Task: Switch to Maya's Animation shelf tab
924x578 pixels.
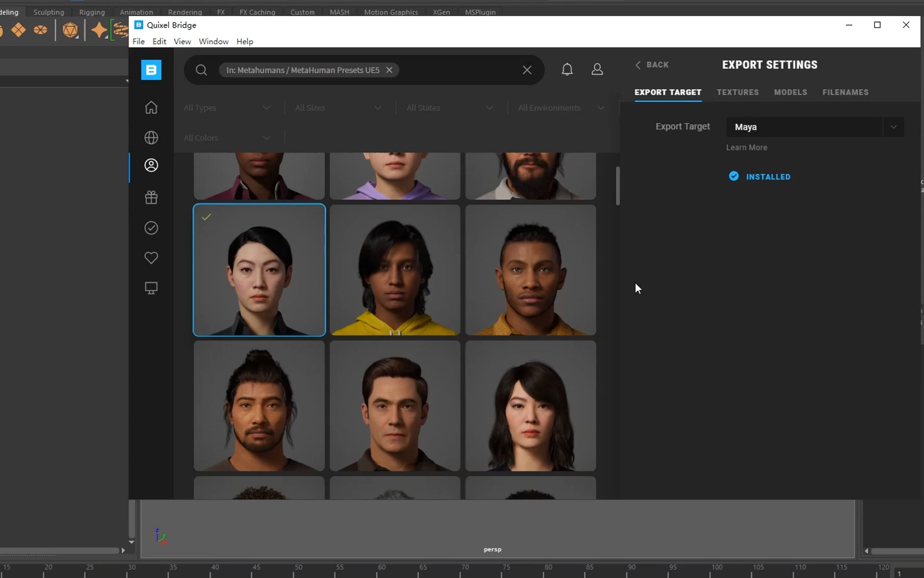Action: coord(136,12)
